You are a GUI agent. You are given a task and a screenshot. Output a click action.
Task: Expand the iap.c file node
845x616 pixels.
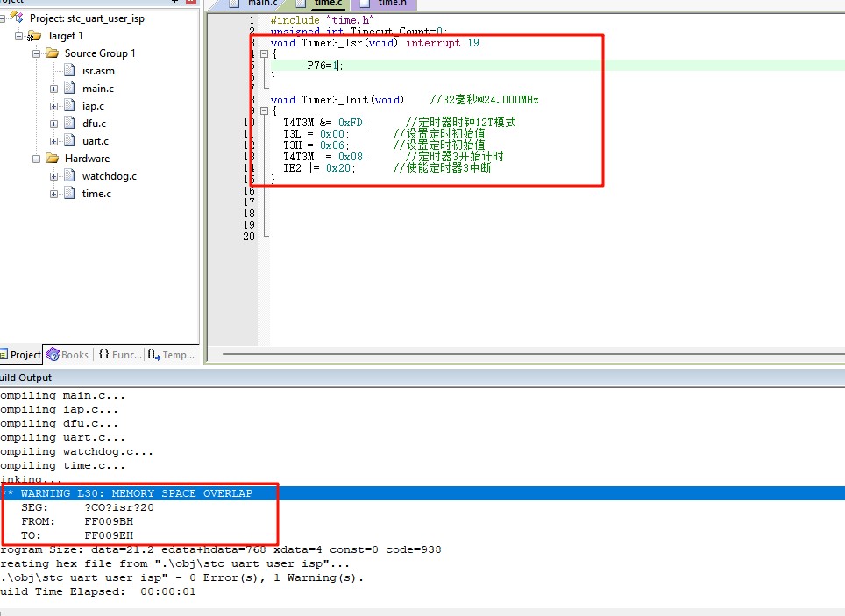pyautogui.click(x=53, y=106)
